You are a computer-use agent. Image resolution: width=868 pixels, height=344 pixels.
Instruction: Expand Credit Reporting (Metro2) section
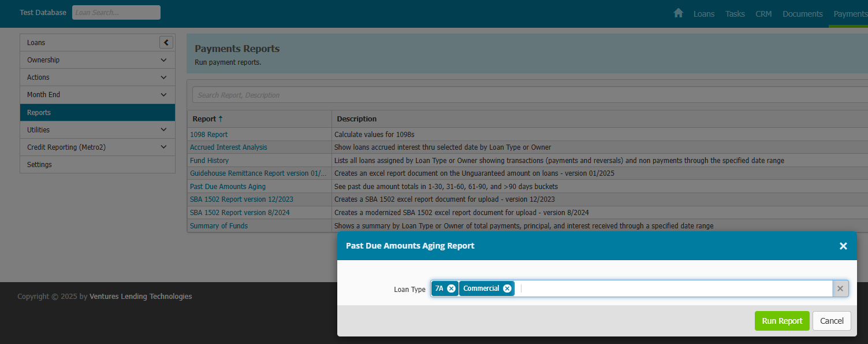(x=98, y=147)
